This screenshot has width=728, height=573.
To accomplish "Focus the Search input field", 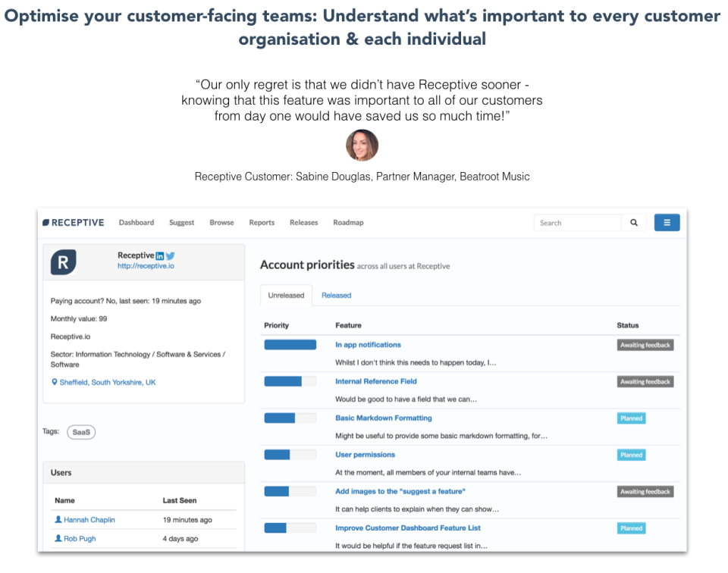I will (578, 223).
